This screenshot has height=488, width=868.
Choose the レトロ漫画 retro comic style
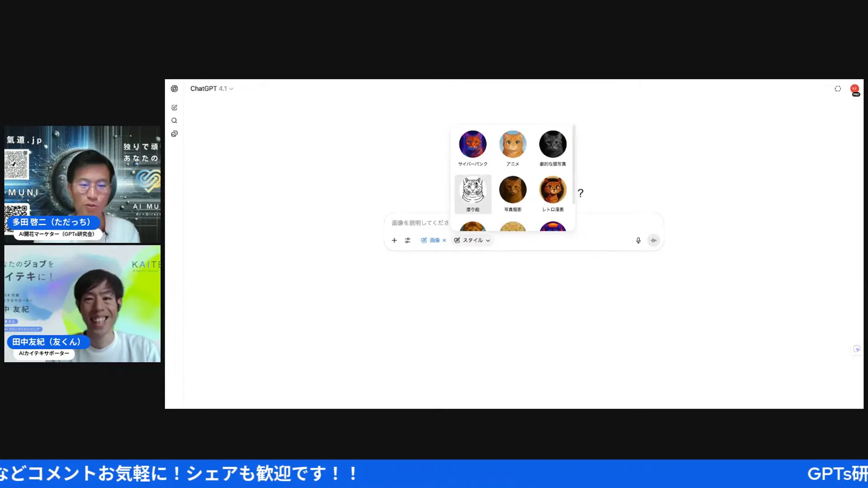[x=552, y=194]
